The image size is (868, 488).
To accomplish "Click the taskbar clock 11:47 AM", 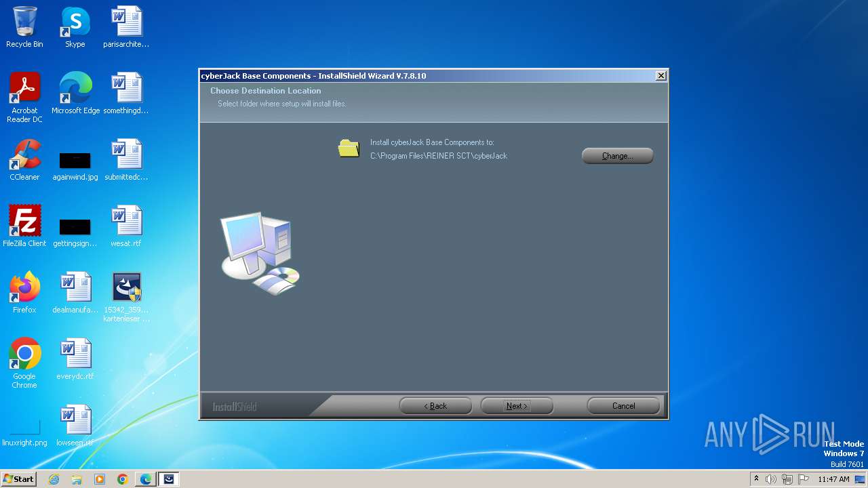I will tap(833, 479).
